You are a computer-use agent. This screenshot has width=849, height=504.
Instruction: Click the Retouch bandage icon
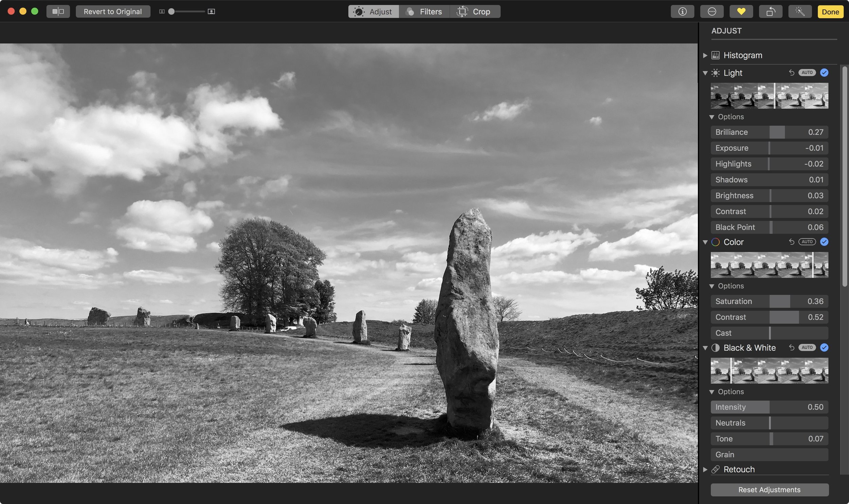(716, 469)
